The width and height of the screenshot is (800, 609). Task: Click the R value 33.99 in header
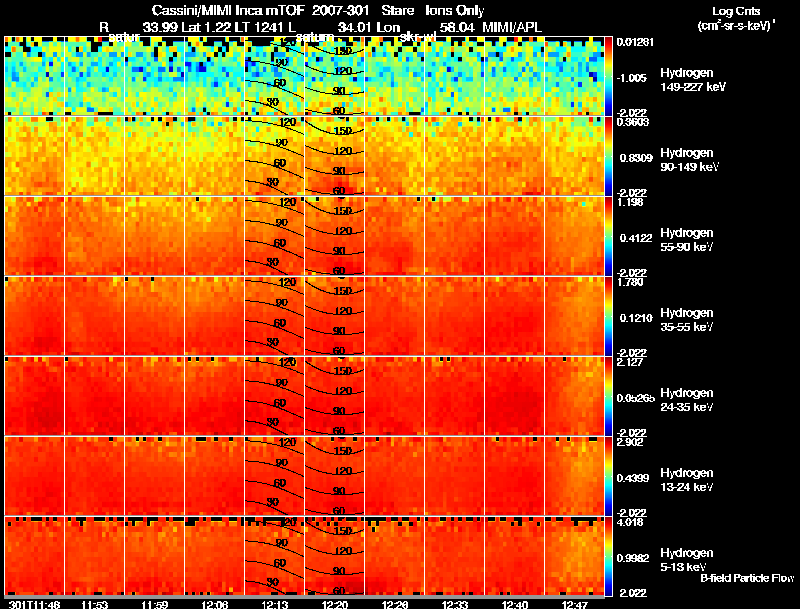pos(160,27)
